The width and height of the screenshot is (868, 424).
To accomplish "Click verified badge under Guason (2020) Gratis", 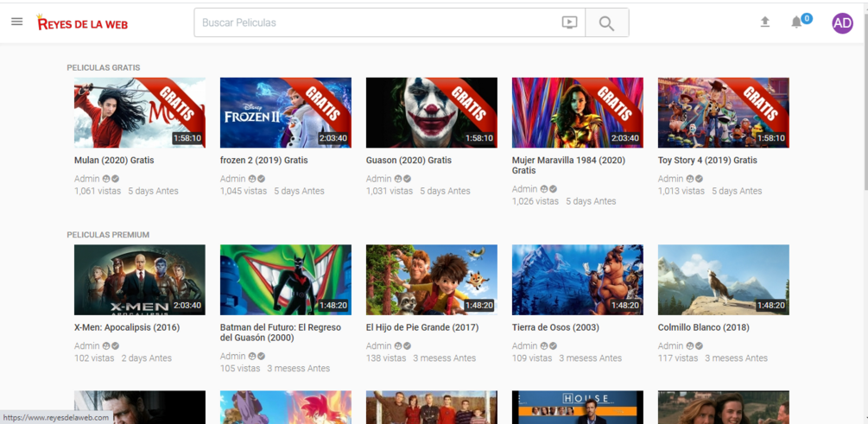I will (x=407, y=179).
